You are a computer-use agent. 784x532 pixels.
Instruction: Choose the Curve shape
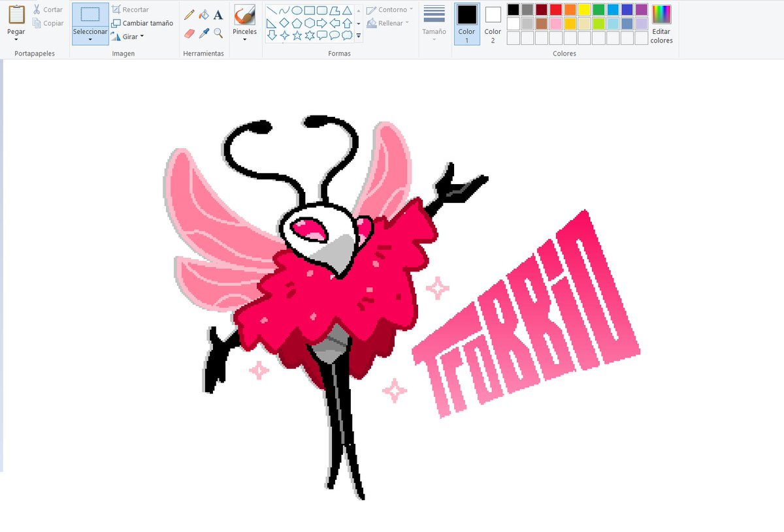[284, 10]
